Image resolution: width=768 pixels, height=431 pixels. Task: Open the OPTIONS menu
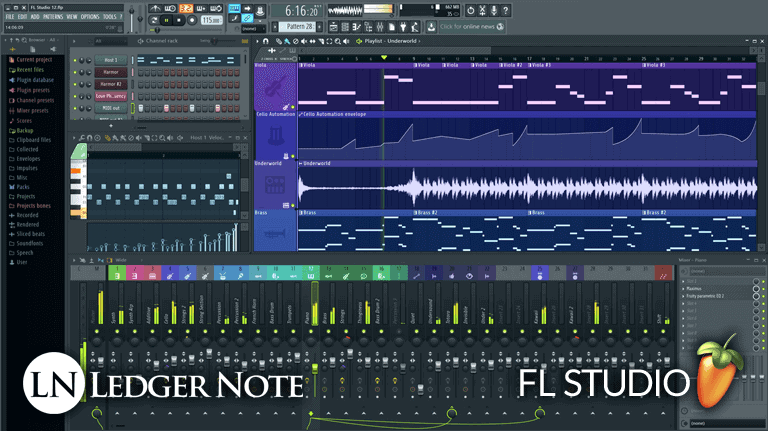[x=90, y=17]
